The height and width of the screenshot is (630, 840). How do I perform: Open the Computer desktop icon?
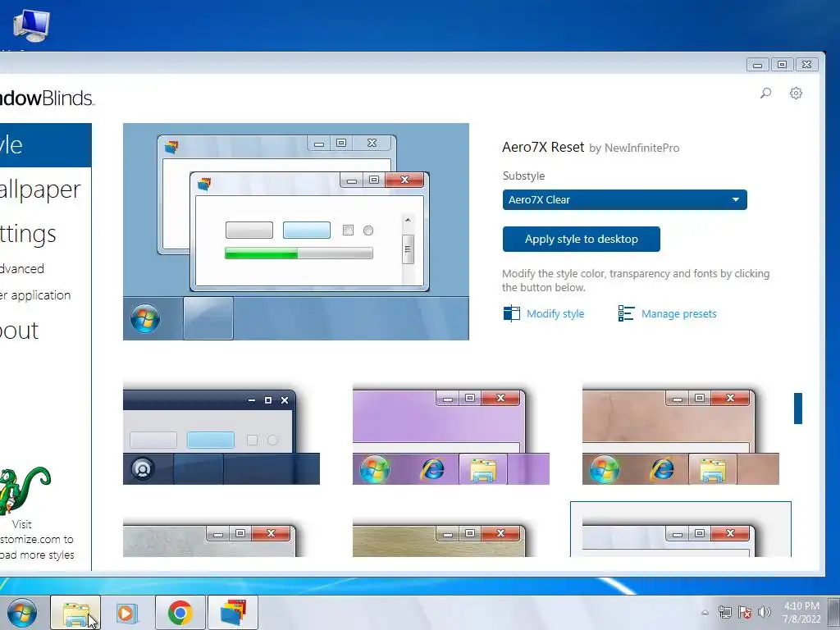(x=32, y=25)
